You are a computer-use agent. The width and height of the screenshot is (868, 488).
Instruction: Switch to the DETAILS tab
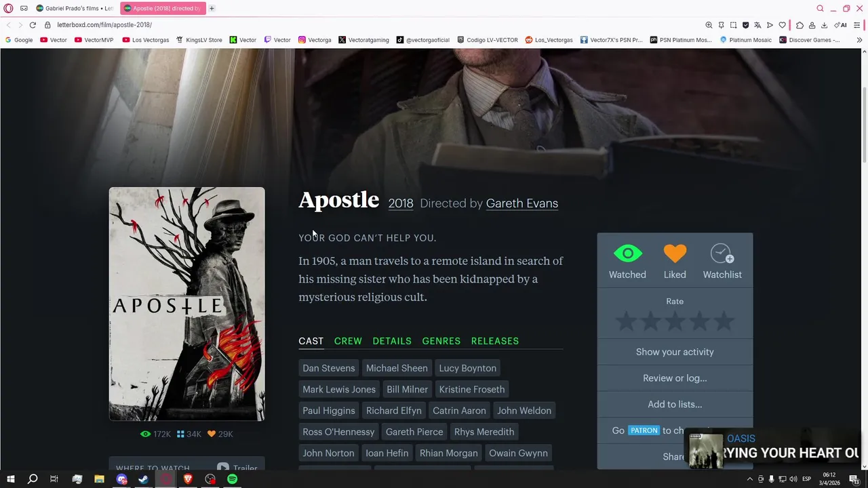point(392,341)
